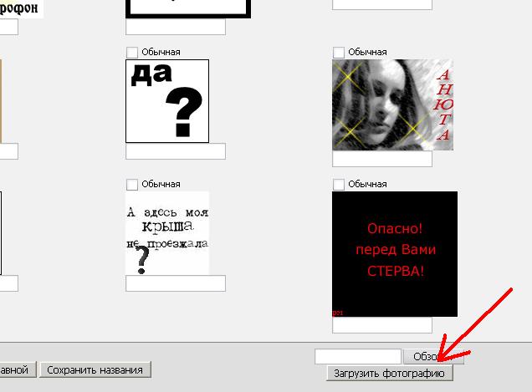Click the Обзор browse button
The height and width of the screenshot is (392, 532).
tap(427, 357)
